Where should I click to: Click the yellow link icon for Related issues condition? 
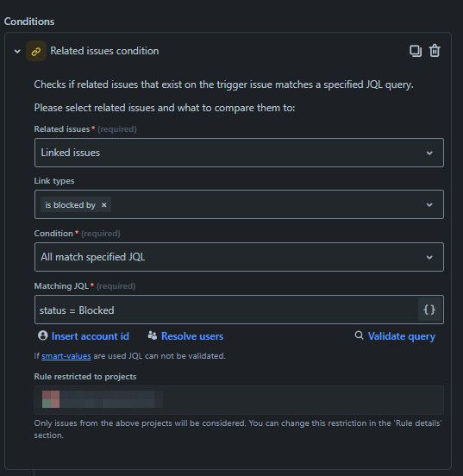pyautogui.click(x=36, y=51)
